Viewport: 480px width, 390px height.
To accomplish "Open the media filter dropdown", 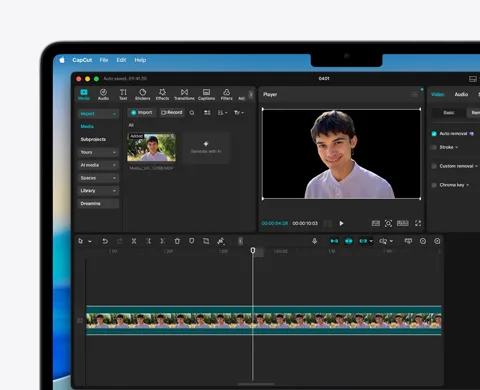I will [x=239, y=113].
